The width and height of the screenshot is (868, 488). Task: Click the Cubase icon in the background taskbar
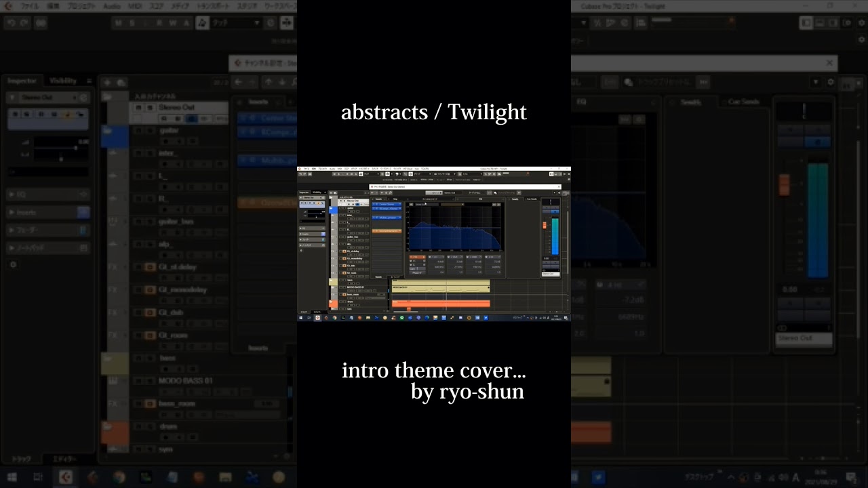[x=66, y=477]
